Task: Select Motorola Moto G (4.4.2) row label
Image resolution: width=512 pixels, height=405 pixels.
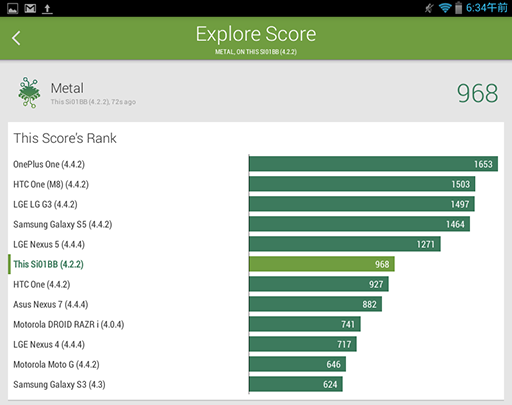Action: pos(56,364)
